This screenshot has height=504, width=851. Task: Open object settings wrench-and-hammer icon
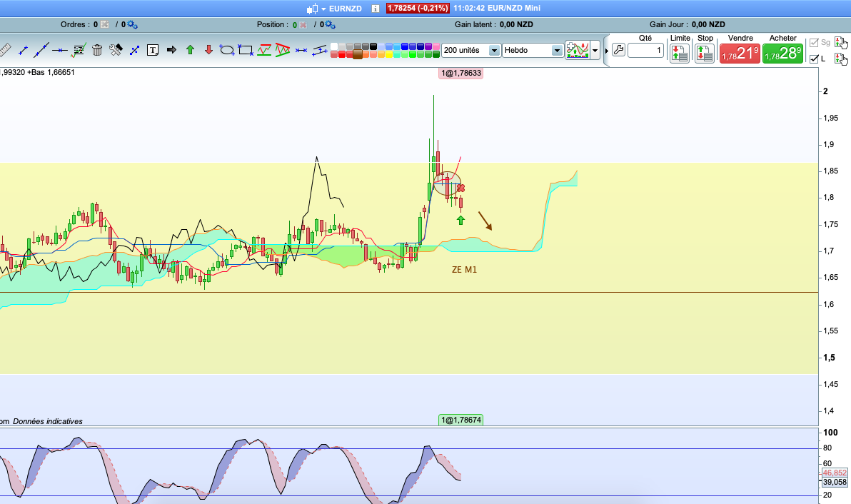(116, 50)
